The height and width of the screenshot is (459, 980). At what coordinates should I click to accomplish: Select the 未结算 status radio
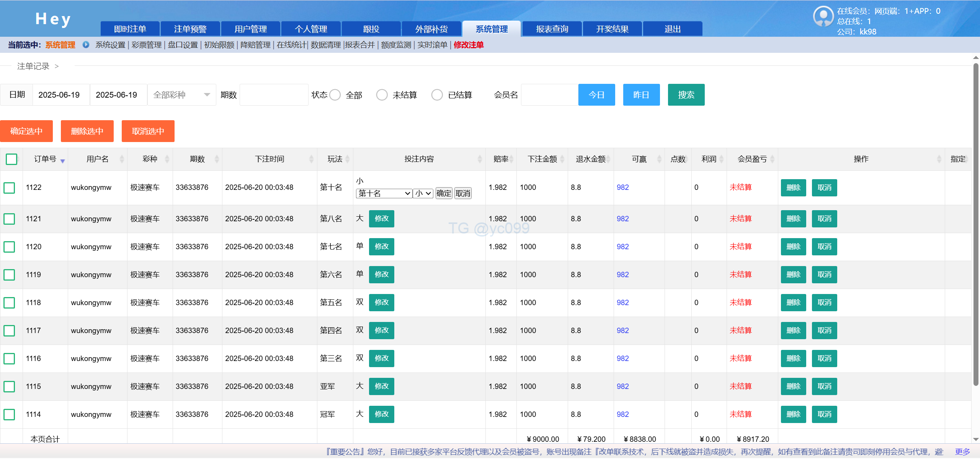click(382, 95)
